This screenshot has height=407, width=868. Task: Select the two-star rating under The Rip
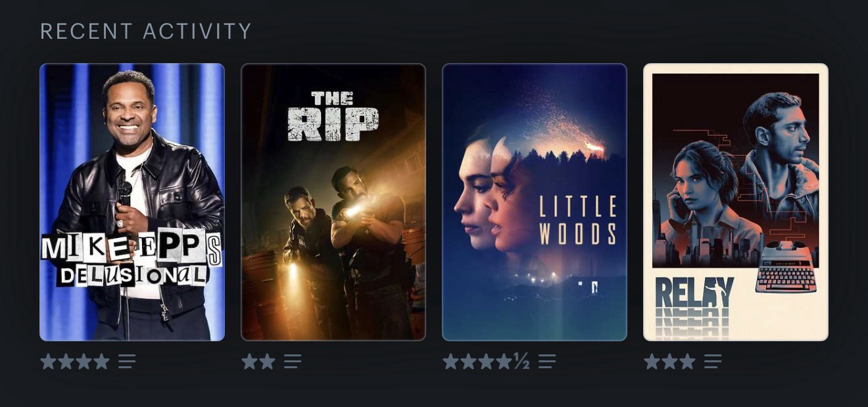click(x=258, y=361)
